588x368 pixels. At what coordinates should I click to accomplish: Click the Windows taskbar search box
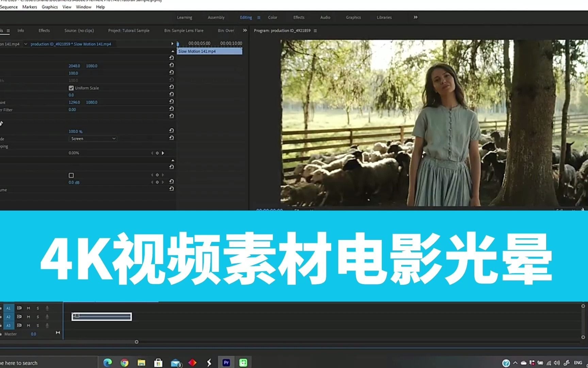click(48, 363)
